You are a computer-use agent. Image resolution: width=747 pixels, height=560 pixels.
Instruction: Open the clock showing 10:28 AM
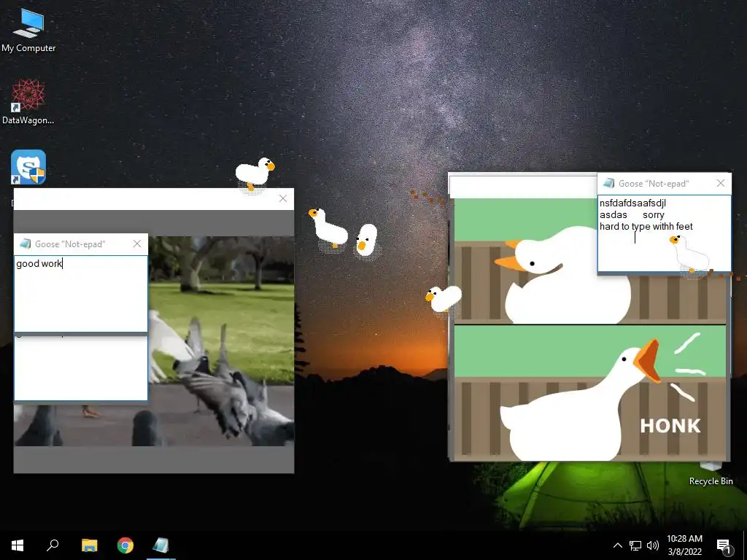pyautogui.click(x=684, y=545)
